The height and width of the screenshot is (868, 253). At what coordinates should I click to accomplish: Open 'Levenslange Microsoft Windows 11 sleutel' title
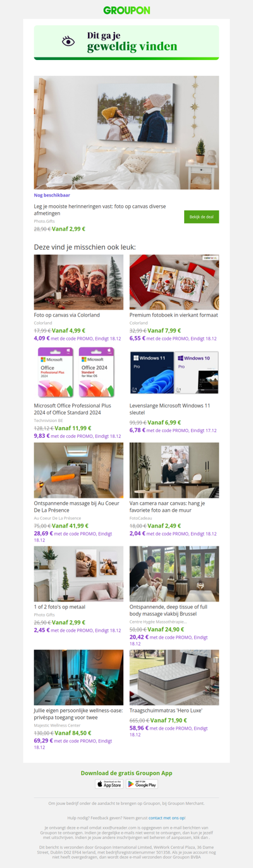pyautogui.click(x=170, y=409)
